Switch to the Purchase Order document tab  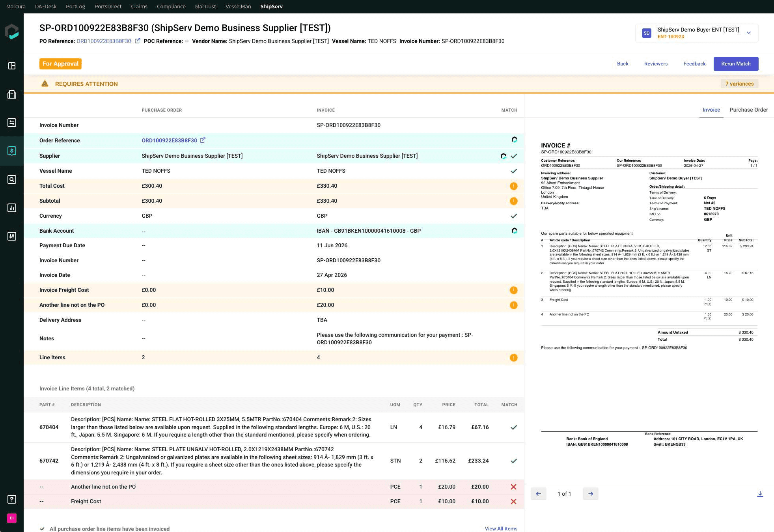point(749,110)
